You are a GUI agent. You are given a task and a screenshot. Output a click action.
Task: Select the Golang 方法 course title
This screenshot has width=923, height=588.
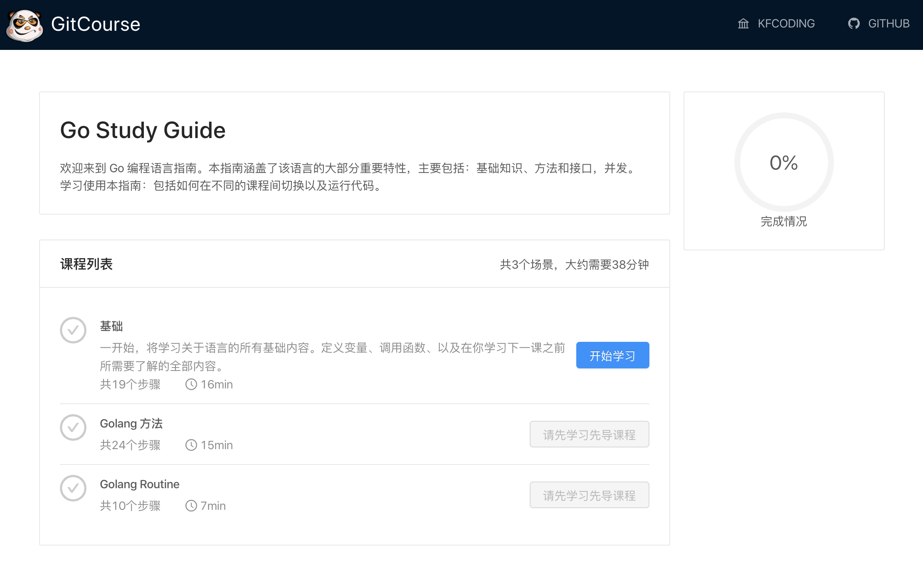click(131, 423)
